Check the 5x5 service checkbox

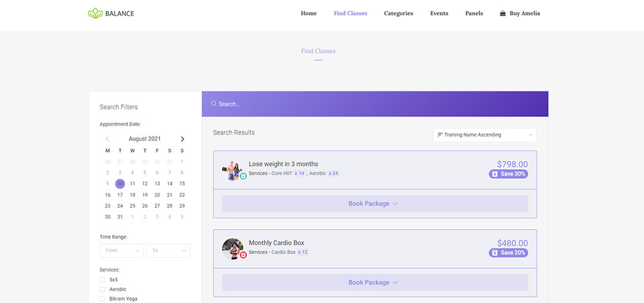(102, 280)
